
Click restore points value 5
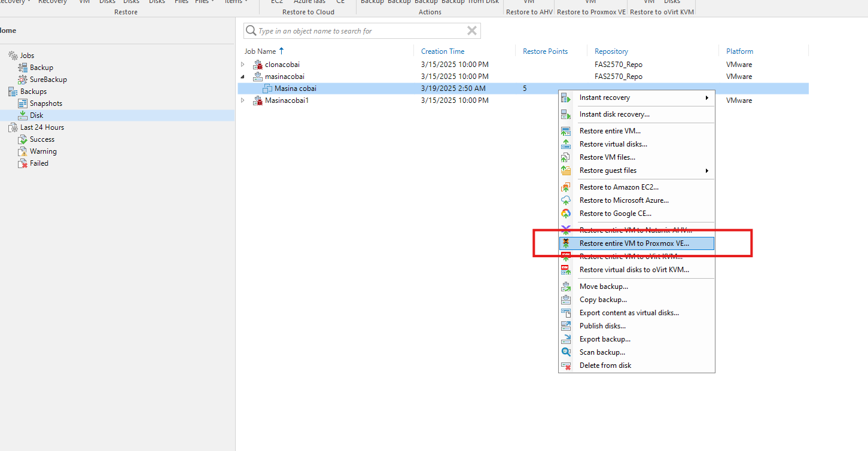coord(525,89)
